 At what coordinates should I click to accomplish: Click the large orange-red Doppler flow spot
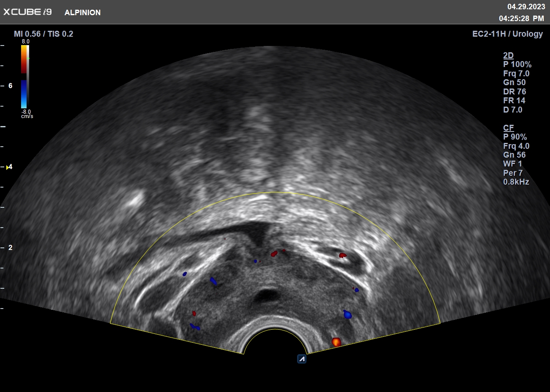(x=336, y=342)
